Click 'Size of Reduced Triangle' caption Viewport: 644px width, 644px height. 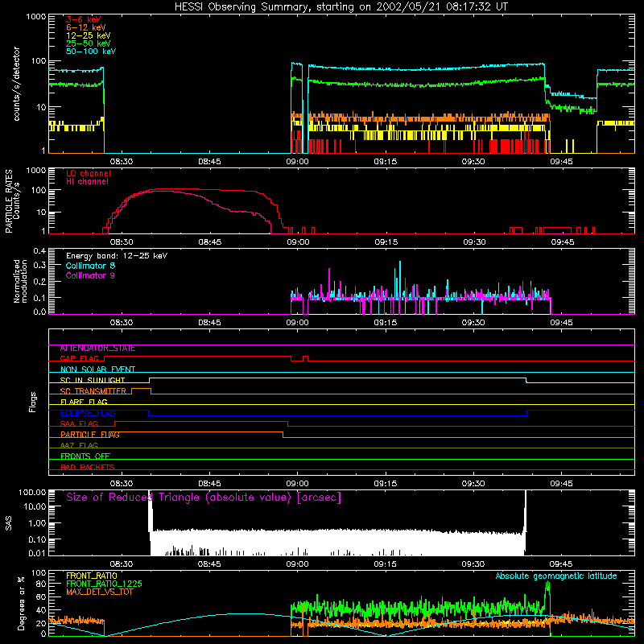pos(204,497)
